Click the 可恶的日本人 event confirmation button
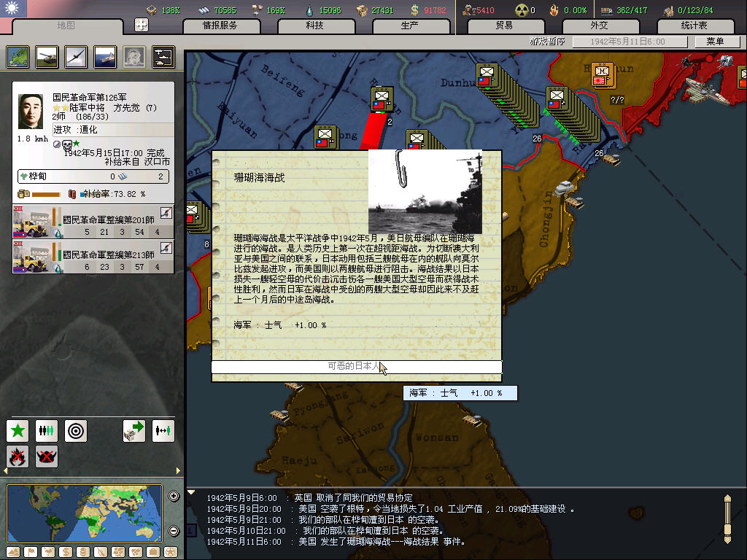 point(356,367)
